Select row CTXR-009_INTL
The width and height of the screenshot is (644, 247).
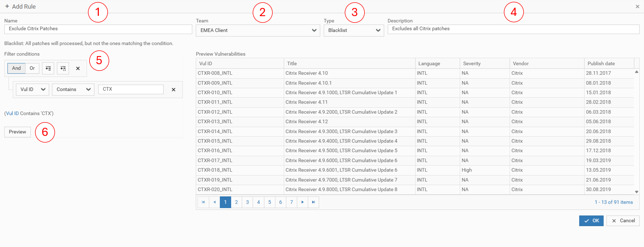point(415,83)
